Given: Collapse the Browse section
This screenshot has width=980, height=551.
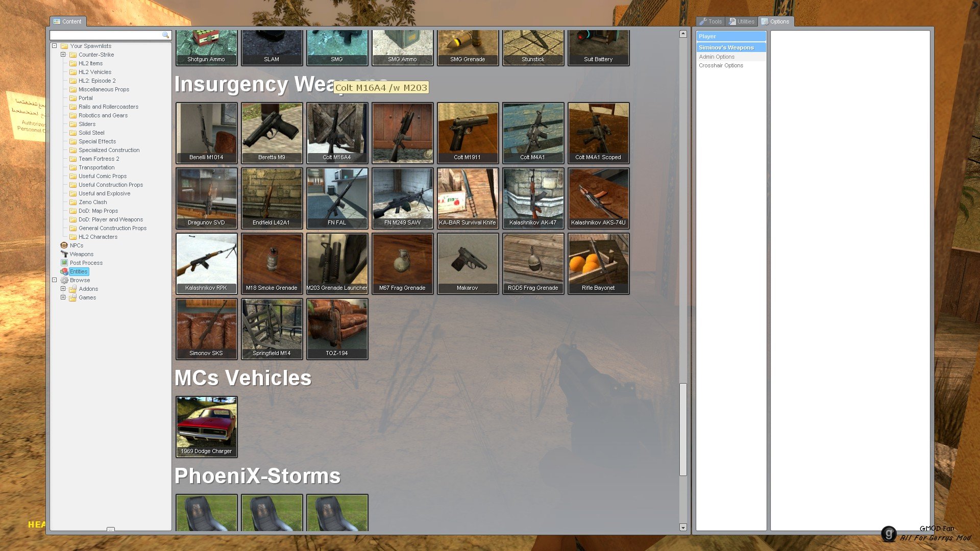Looking at the screenshot, I should 54,280.
